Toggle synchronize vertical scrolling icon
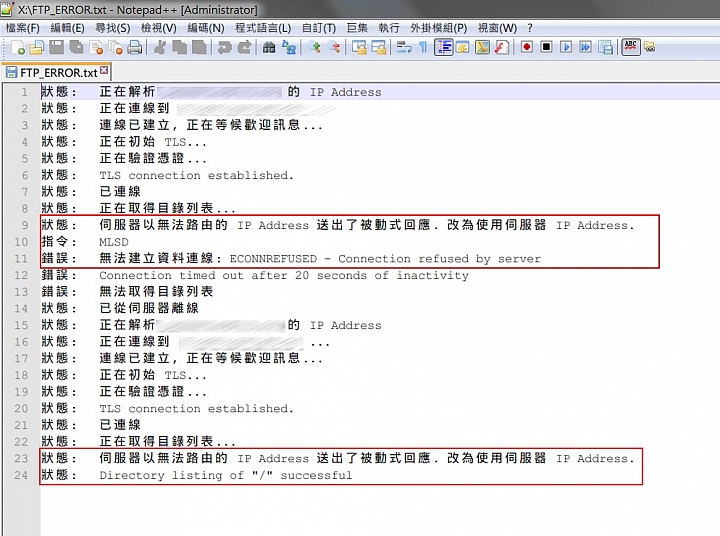 coord(359,47)
